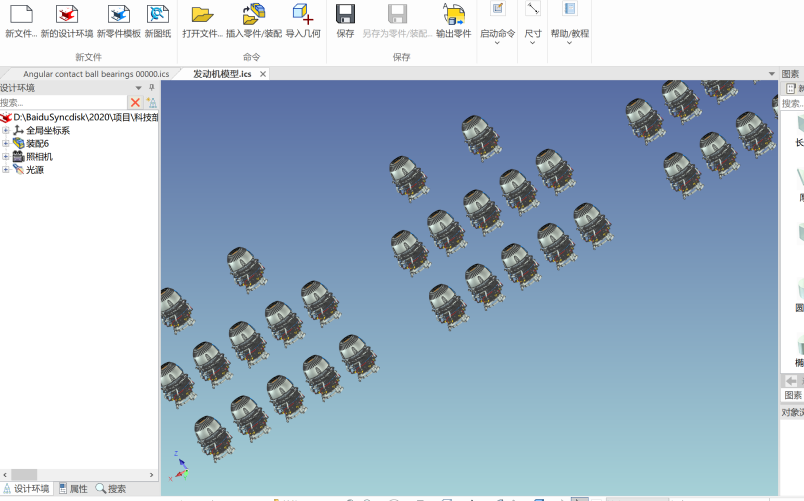Select 导入几何 import geometry
804x501 pixels.
(303, 21)
